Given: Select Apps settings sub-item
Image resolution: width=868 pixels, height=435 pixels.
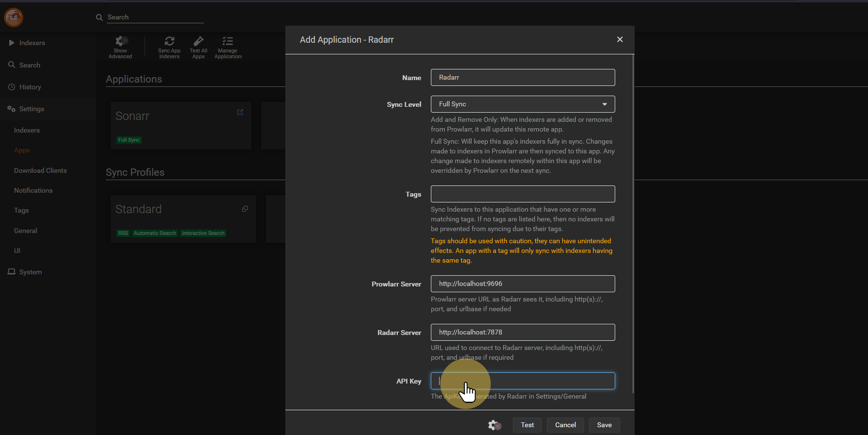Looking at the screenshot, I should (22, 150).
